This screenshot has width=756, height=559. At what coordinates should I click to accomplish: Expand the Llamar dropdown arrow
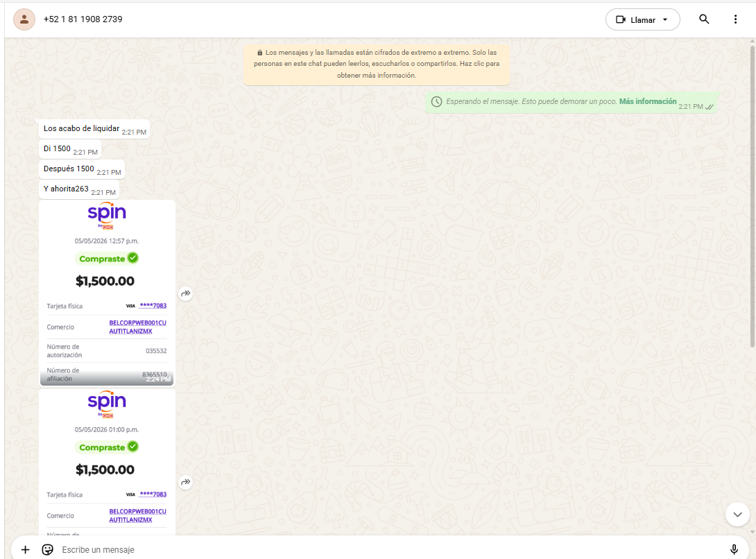pyautogui.click(x=665, y=20)
